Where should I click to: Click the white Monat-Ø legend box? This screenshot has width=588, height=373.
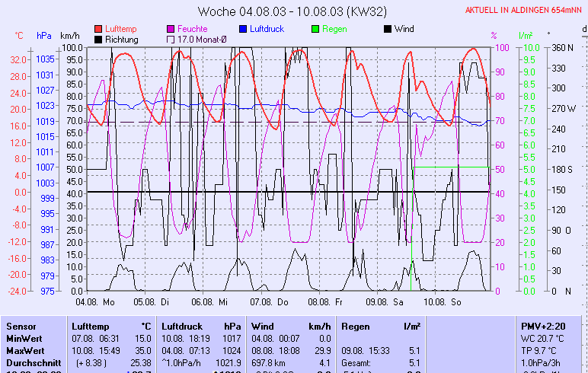coord(171,40)
